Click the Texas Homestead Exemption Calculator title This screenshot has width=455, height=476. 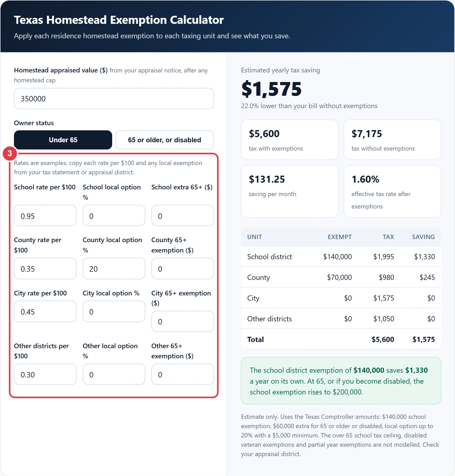coord(119,20)
